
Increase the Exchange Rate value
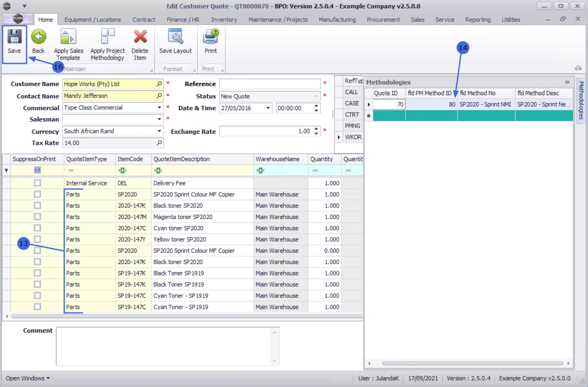click(316, 129)
